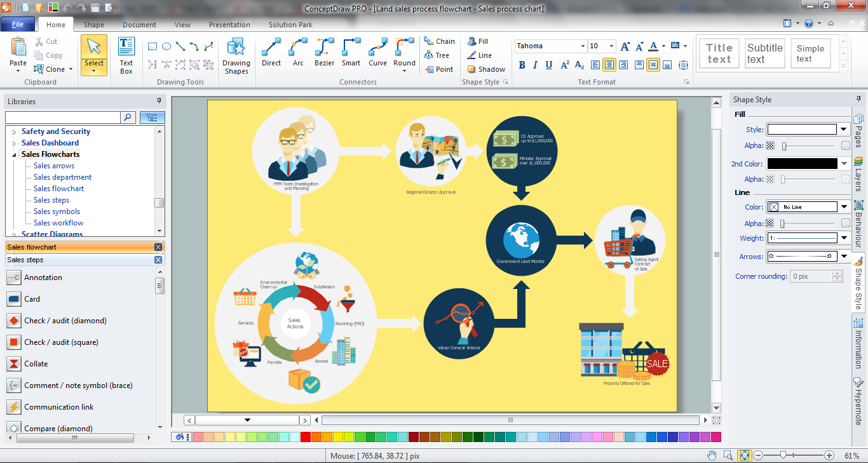868x463 pixels.
Task: Pick the red color swatch in palette
Action: click(x=306, y=437)
